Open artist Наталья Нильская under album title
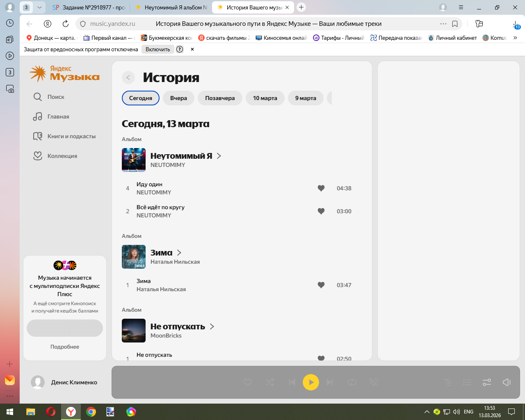The height and width of the screenshot is (420, 525). 175,262
